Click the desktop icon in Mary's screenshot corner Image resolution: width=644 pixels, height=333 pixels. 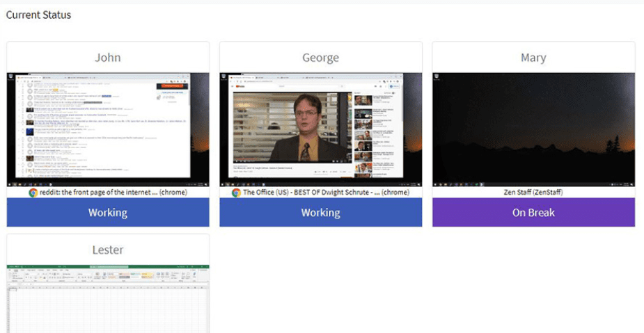(x=437, y=76)
